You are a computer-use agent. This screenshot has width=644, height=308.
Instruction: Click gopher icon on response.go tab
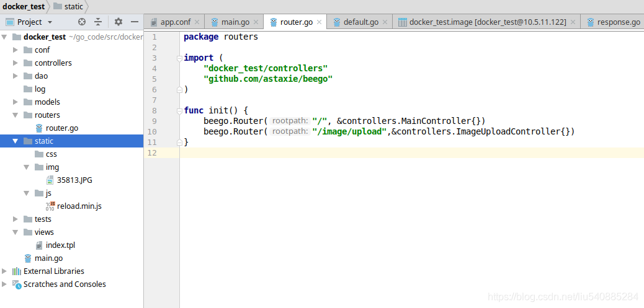pos(591,22)
